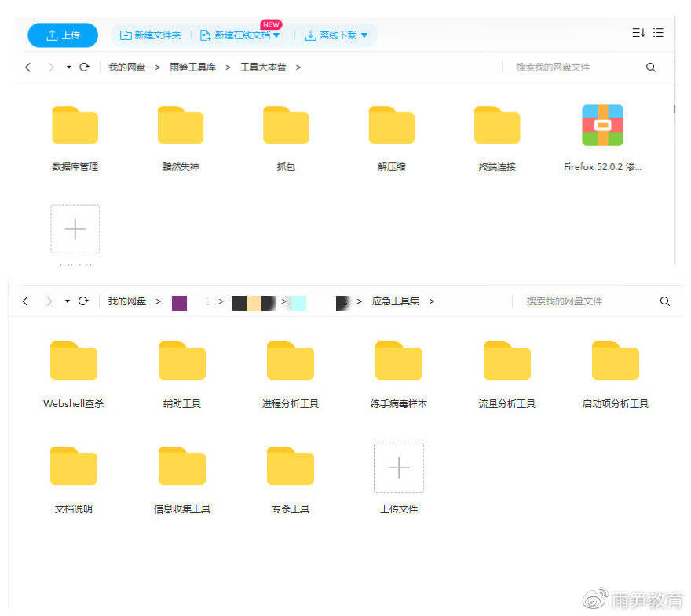The image size is (691, 616).
Task: Open the Firefox 52.0.2 archive file
Action: [602, 126]
